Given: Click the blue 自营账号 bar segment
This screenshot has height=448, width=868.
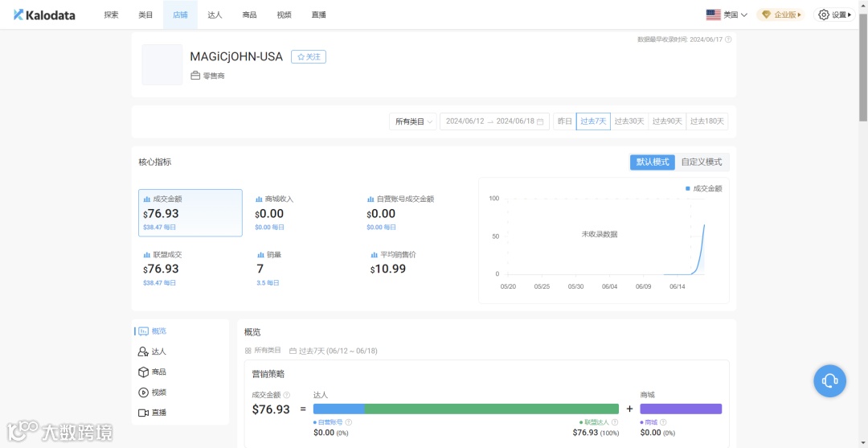Looking at the screenshot, I should [x=339, y=409].
